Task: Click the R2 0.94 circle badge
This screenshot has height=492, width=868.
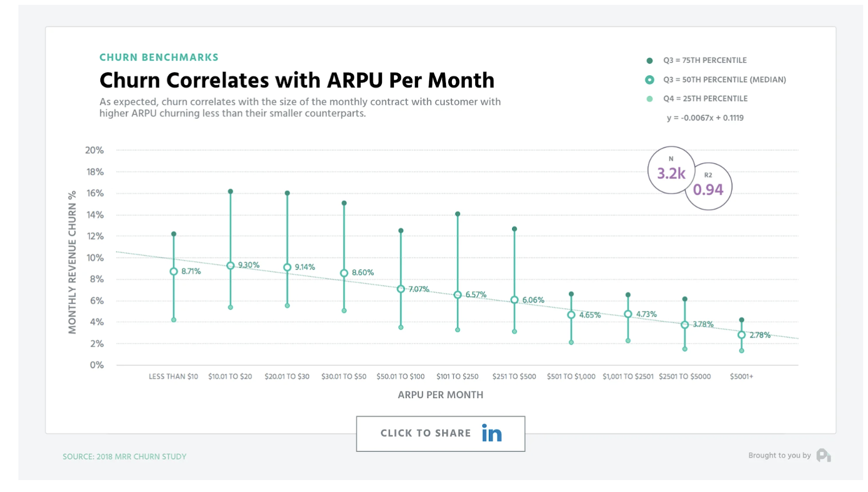Action: (x=709, y=187)
